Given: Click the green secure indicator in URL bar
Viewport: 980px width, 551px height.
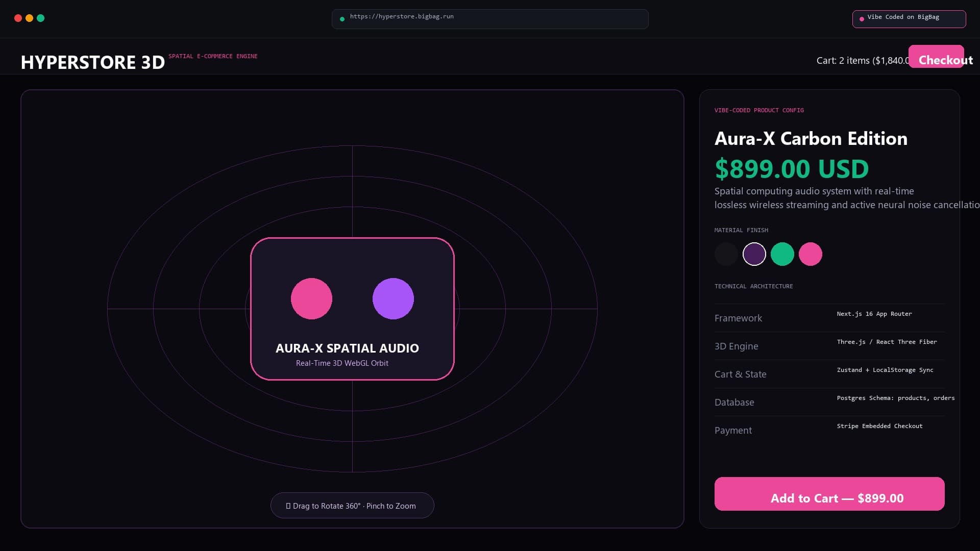Looking at the screenshot, I should [342, 19].
